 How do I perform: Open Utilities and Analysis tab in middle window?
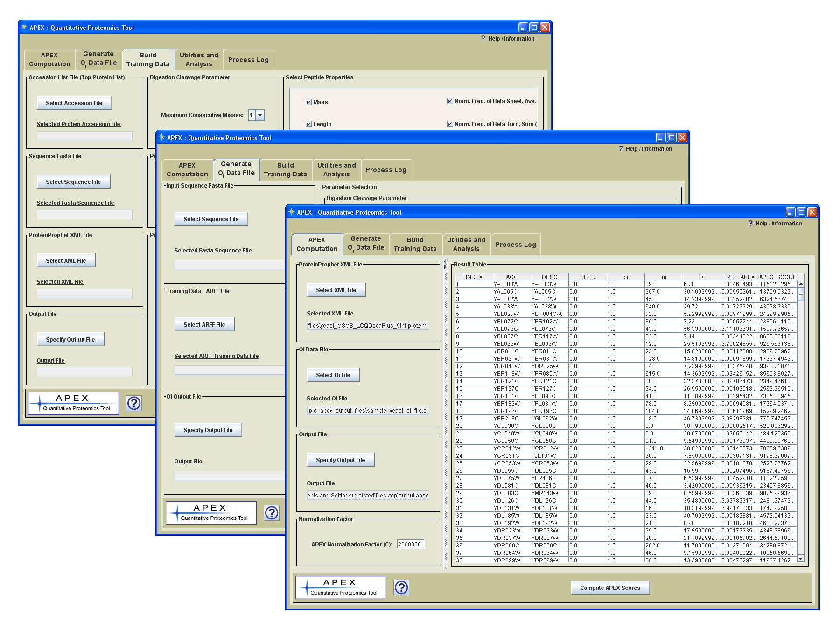pyautogui.click(x=336, y=170)
